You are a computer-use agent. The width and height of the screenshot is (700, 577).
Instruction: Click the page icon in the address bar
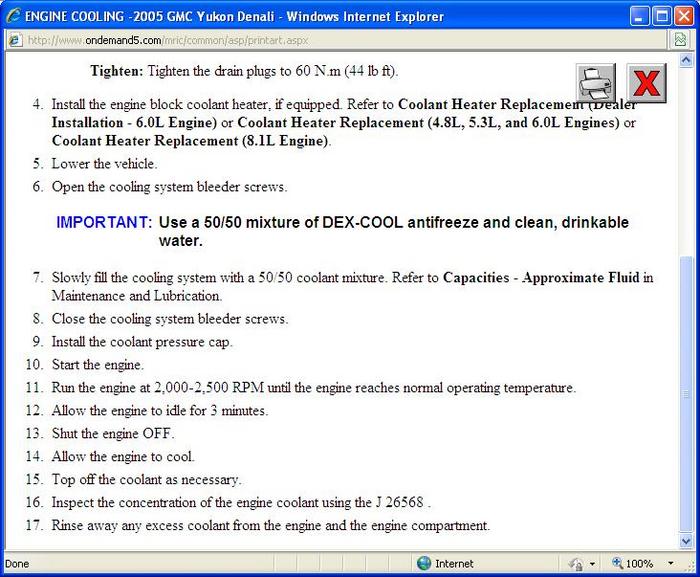(15, 40)
